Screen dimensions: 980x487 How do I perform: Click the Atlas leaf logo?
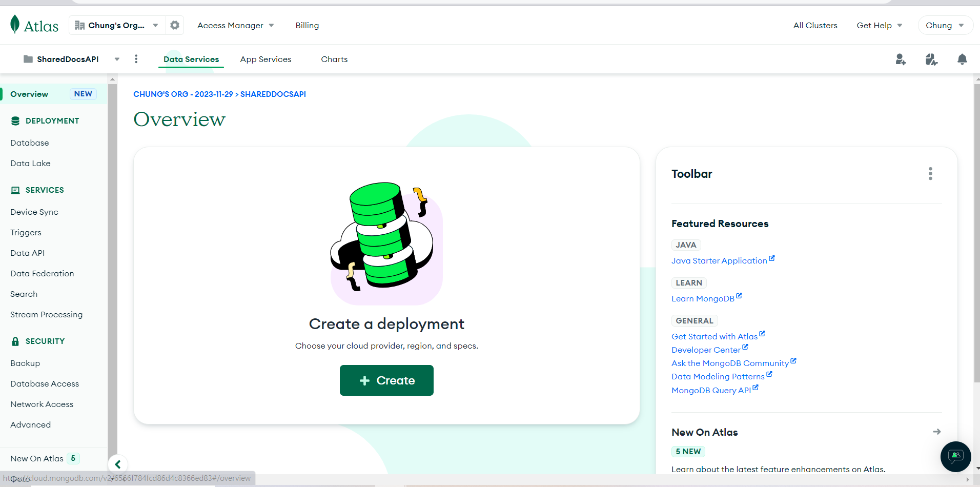click(x=15, y=24)
